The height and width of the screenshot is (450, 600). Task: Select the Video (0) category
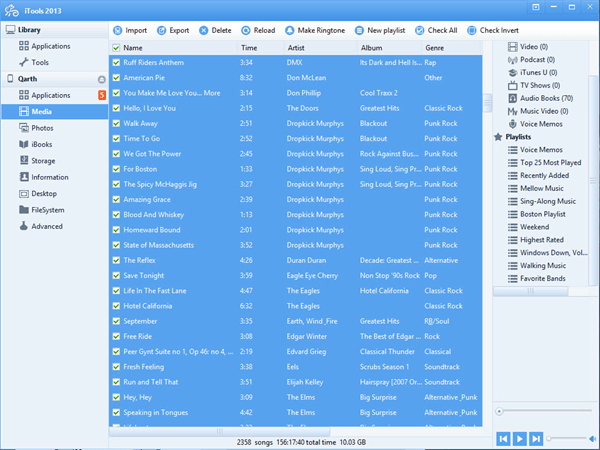click(528, 47)
